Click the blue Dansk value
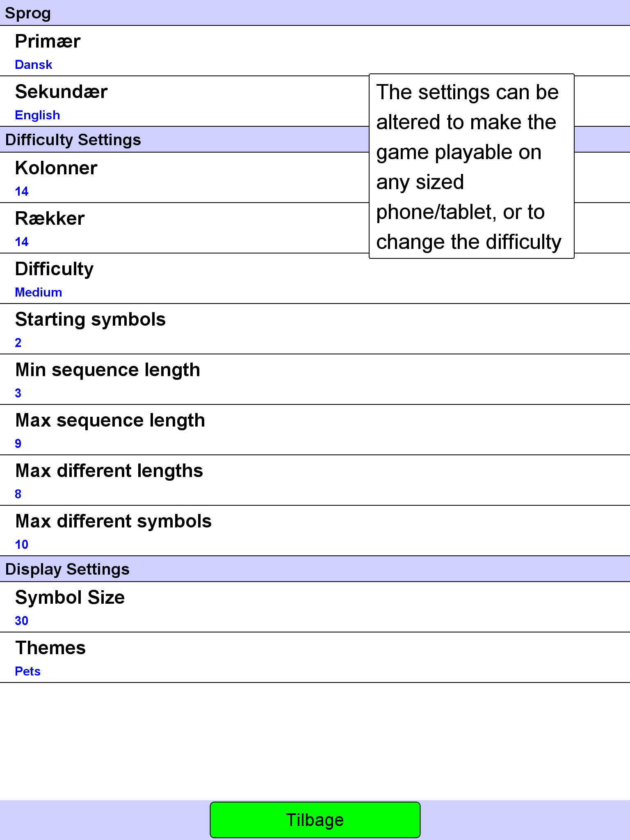Screen dimensions: 630x840 pyautogui.click(x=34, y=65)
